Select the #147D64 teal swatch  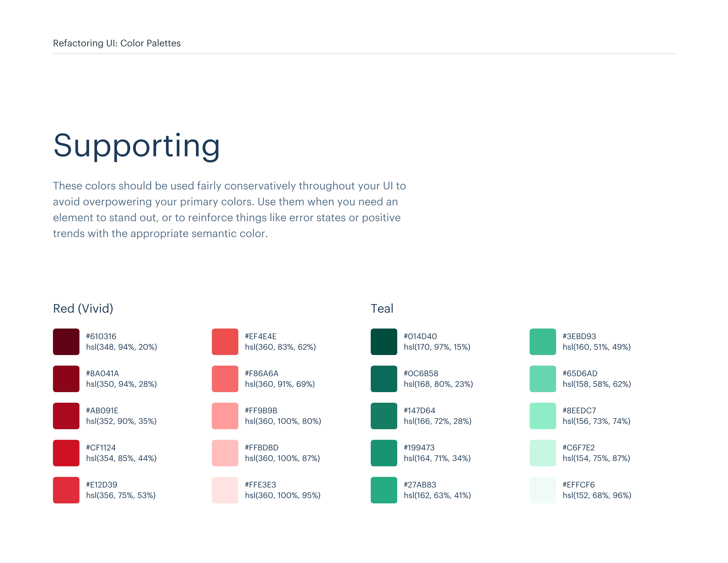(384, 416)
